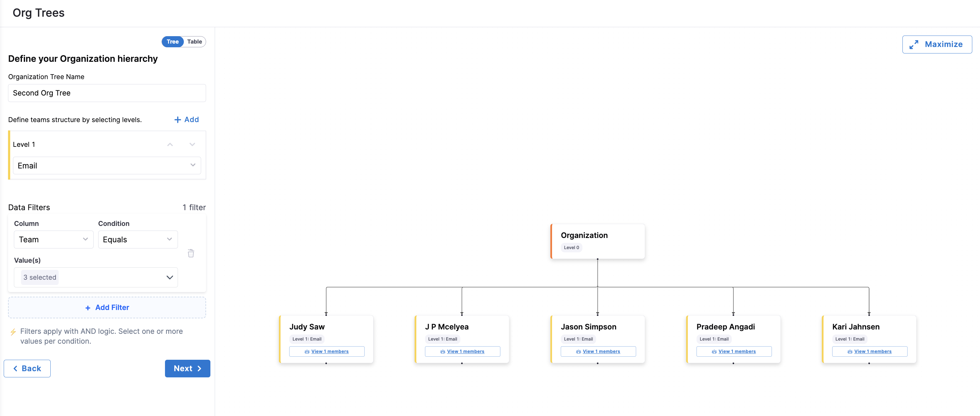980x416 pixels.
Task: Open the Equals condition dropdown
Action: point(138,240)
